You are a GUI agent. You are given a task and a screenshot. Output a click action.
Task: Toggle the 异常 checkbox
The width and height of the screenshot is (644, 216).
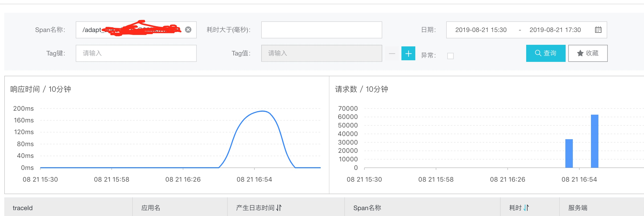tap(450, 56)
